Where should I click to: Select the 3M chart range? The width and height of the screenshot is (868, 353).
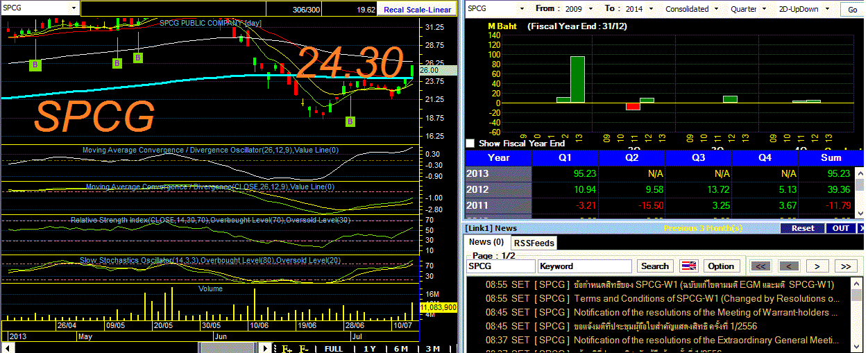coord(432,348)
